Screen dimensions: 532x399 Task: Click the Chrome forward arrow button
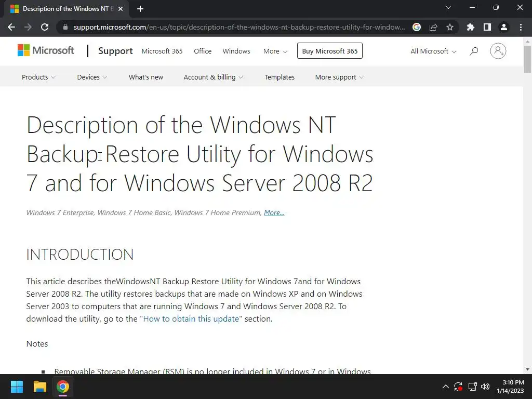click(28, 27)
